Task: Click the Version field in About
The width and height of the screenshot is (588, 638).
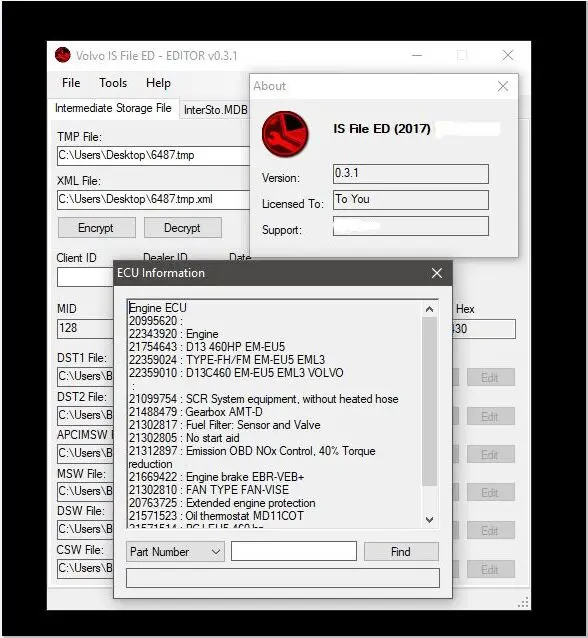Action: 411,174
